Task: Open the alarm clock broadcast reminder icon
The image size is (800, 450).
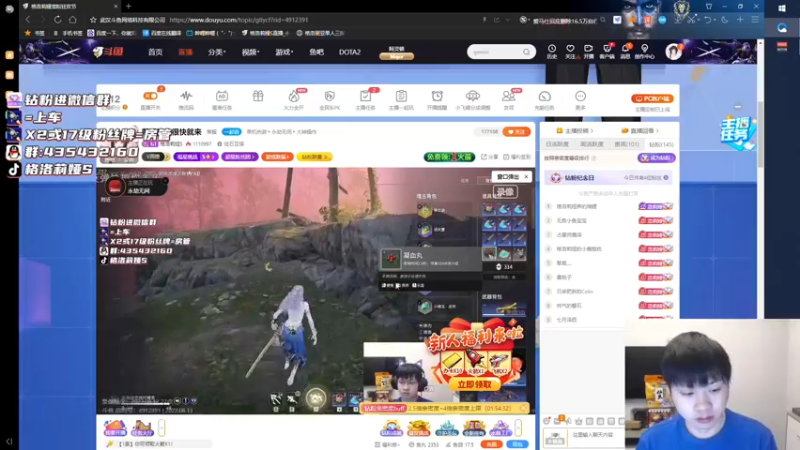Action: tap(437, 96)
